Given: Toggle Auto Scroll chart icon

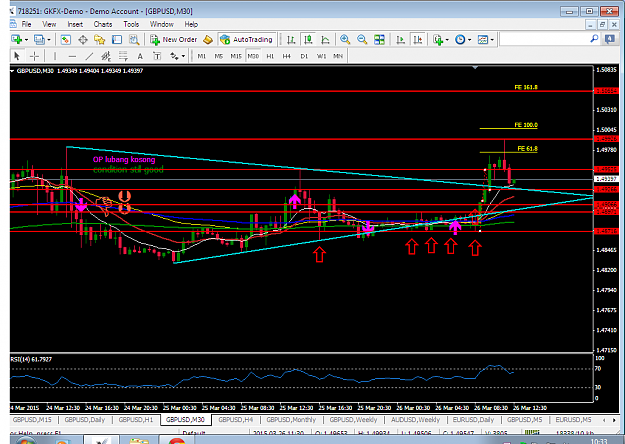Looking at the screenshot, I should click(400, 39).
